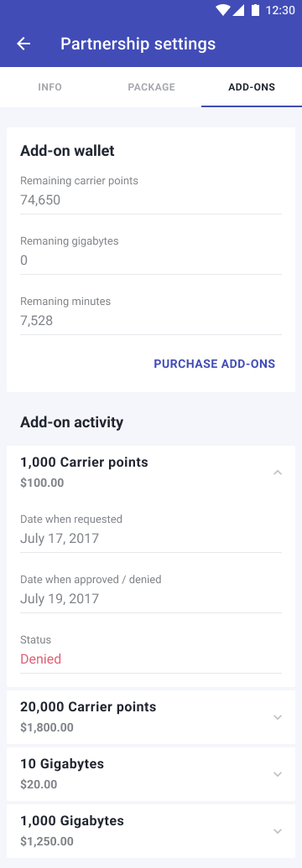Open the PACKAGE tab
Screen dimensions: 302x868
151,87
